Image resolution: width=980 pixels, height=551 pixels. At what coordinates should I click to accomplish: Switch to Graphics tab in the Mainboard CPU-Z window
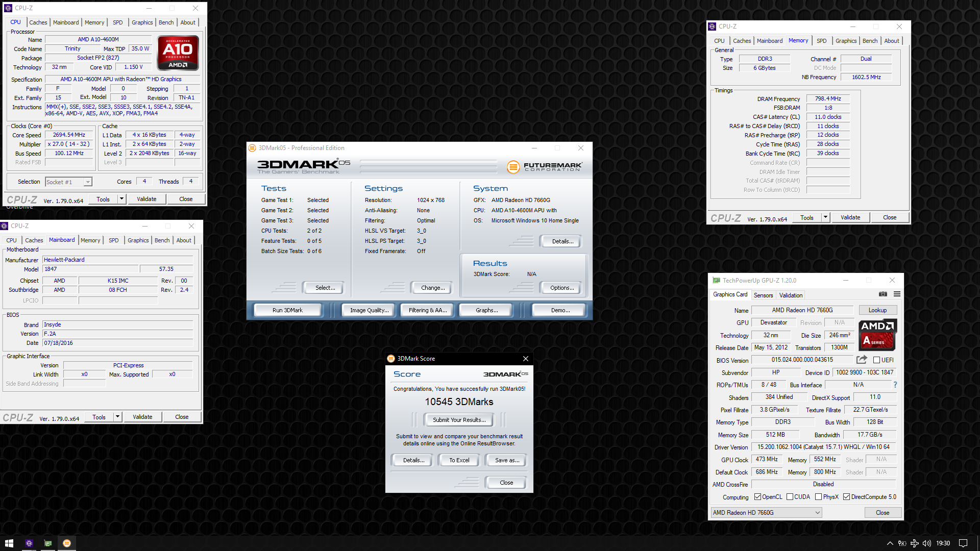[138, 240]
